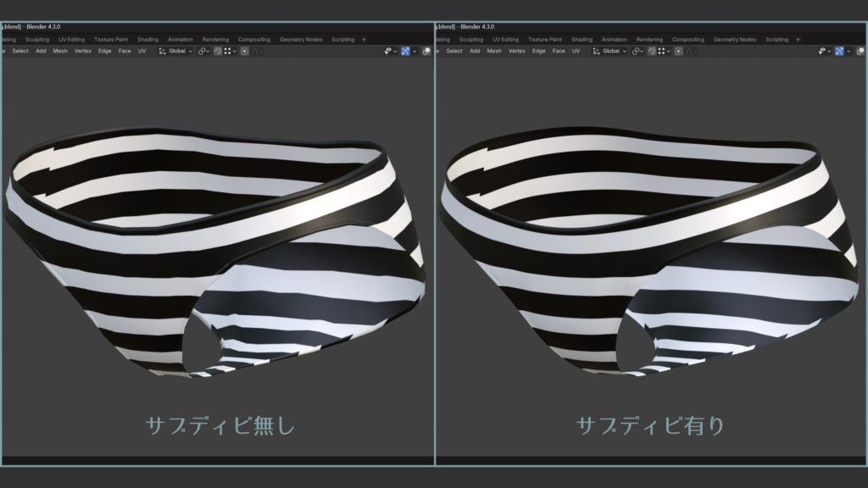Click the overlays icon in left window

(x=426, y=51)
